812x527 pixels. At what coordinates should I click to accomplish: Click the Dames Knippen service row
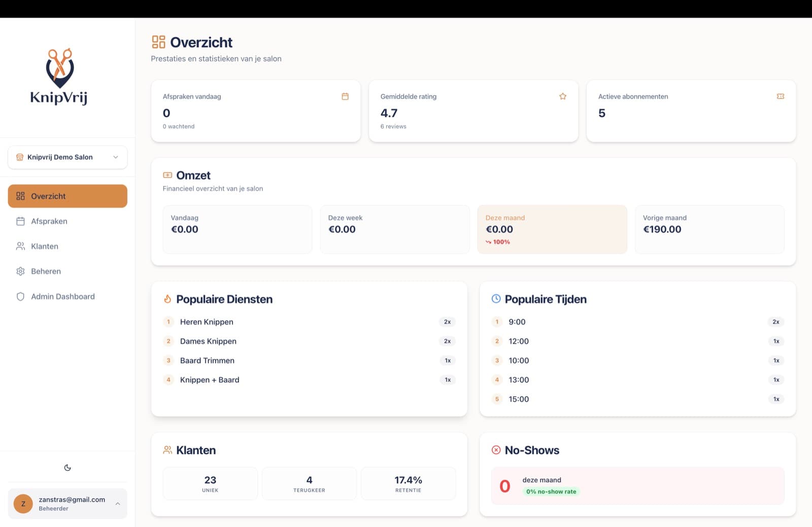coord(309,341)
